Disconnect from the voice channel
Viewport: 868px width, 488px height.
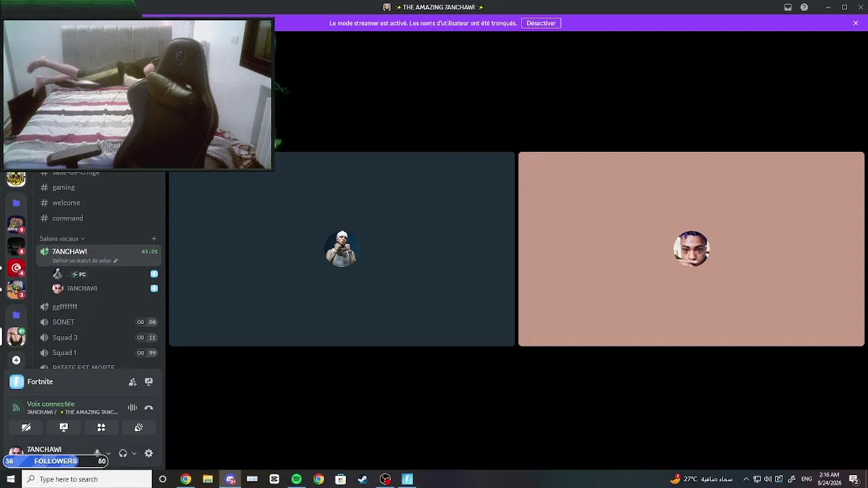[149, 407]
